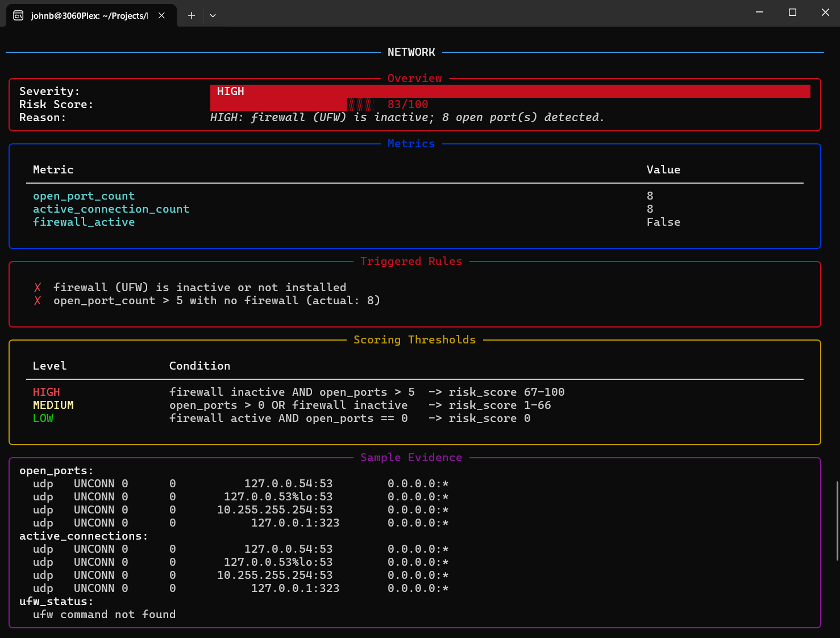840x638 pixels.
Task: Click 127.0.0.54:53 under active_connections
Action: pyautogui.click(x=288, y=549)
